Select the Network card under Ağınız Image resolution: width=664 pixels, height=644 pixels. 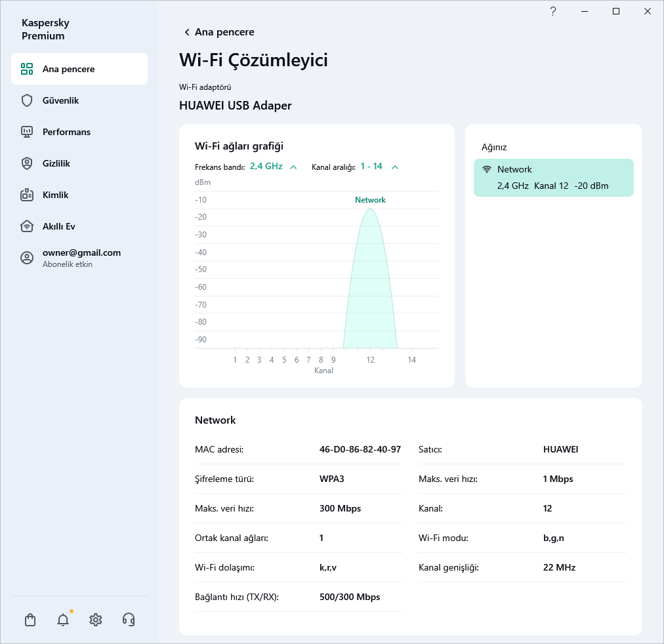[x=553, y=178]
